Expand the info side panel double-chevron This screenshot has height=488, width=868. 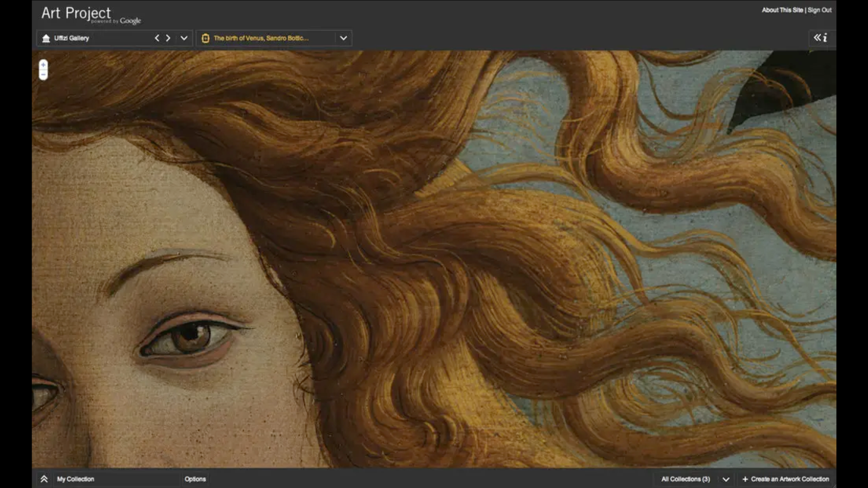(x=817, y=38)
